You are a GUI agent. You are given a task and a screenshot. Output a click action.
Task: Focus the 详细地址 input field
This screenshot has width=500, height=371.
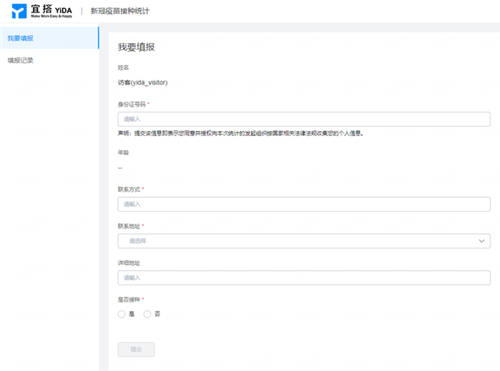tap(304, 278)
